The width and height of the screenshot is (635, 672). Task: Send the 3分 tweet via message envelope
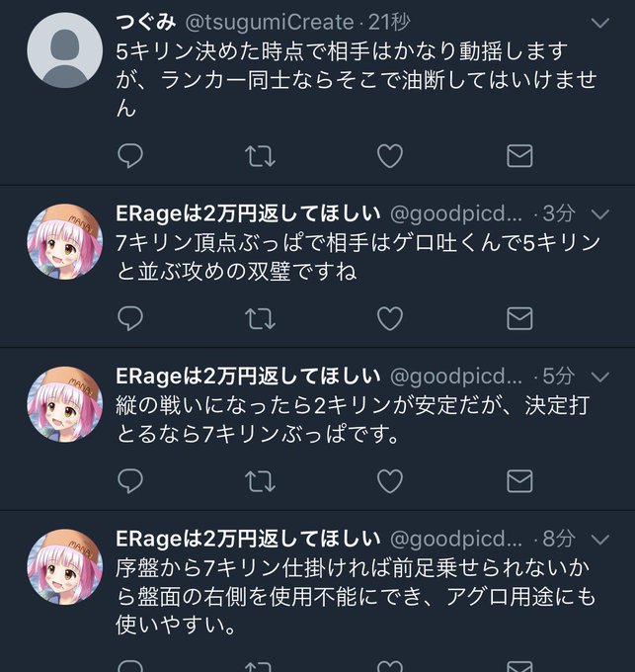(x=519, y=318)
